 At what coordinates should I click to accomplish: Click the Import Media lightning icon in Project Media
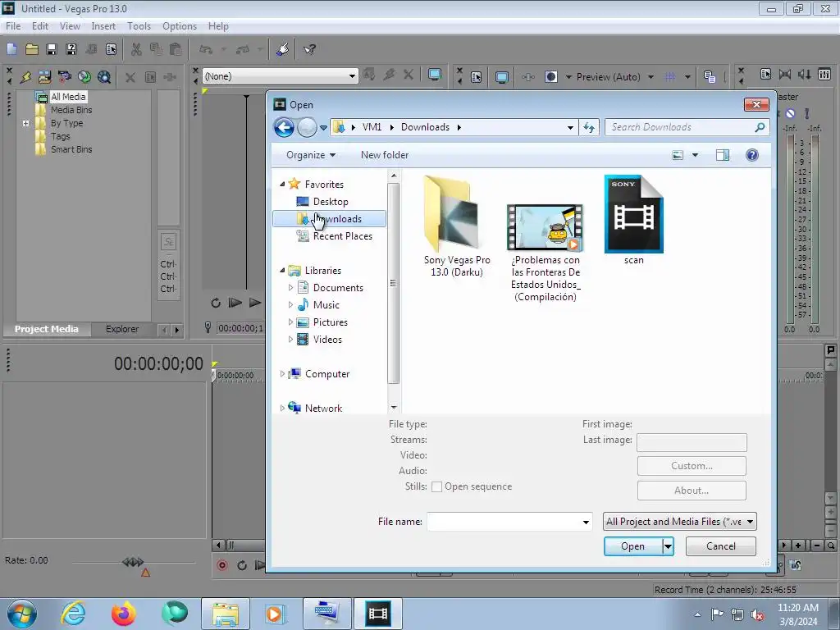pos(25,77)
